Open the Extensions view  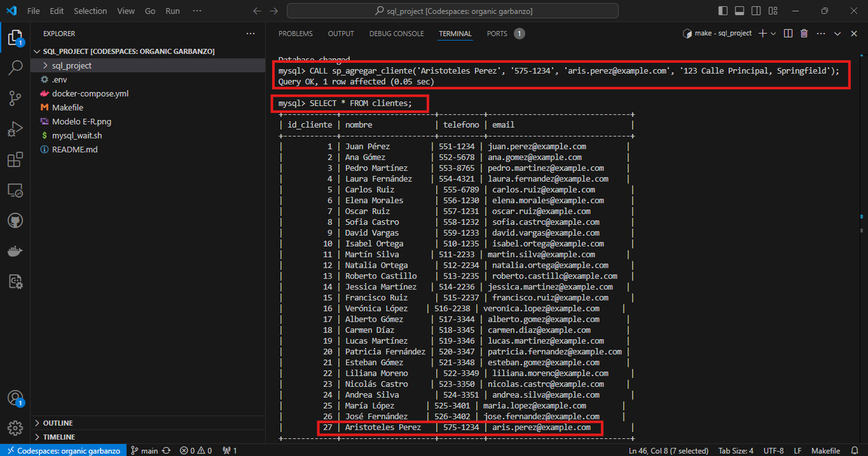[x=15, y=160]
